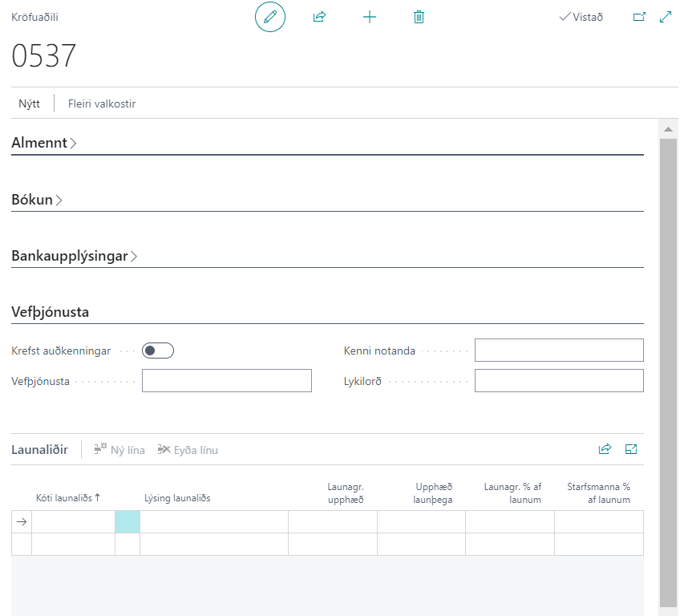Image resolution: width=680 pixels, height=616 pixels.
Task: Click share icon in Launaliðir section
Action: (605, 449)
